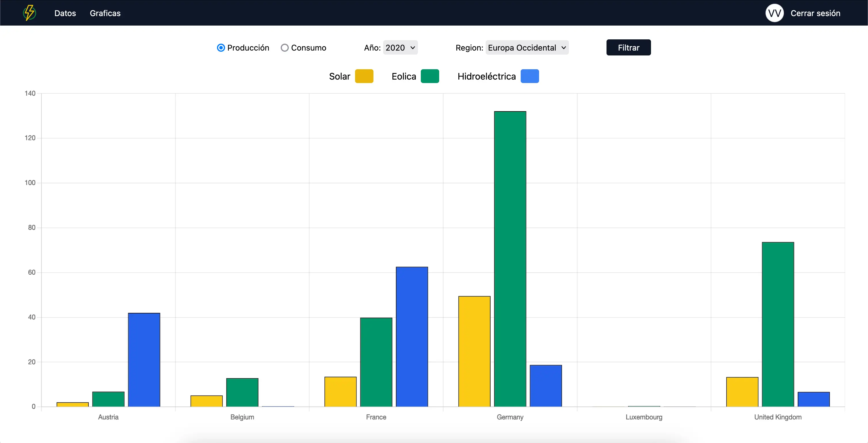
Task: Open the Año 2020 dropdown
Action: point(400,47)
